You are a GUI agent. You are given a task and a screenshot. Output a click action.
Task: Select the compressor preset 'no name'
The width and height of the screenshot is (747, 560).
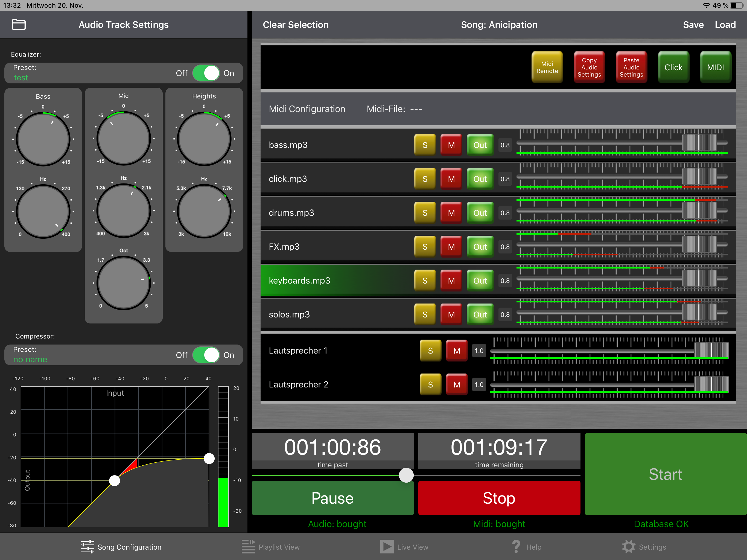(30, 360)
